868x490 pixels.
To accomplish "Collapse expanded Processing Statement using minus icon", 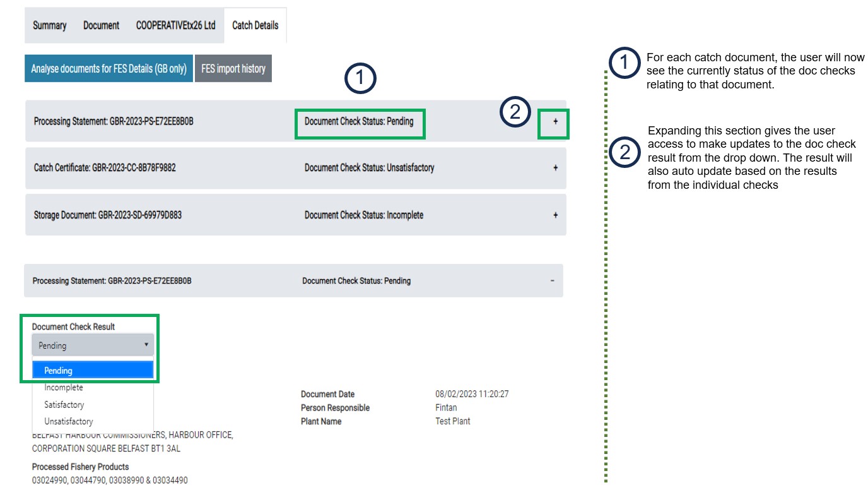I will click(x=552, y=281).
